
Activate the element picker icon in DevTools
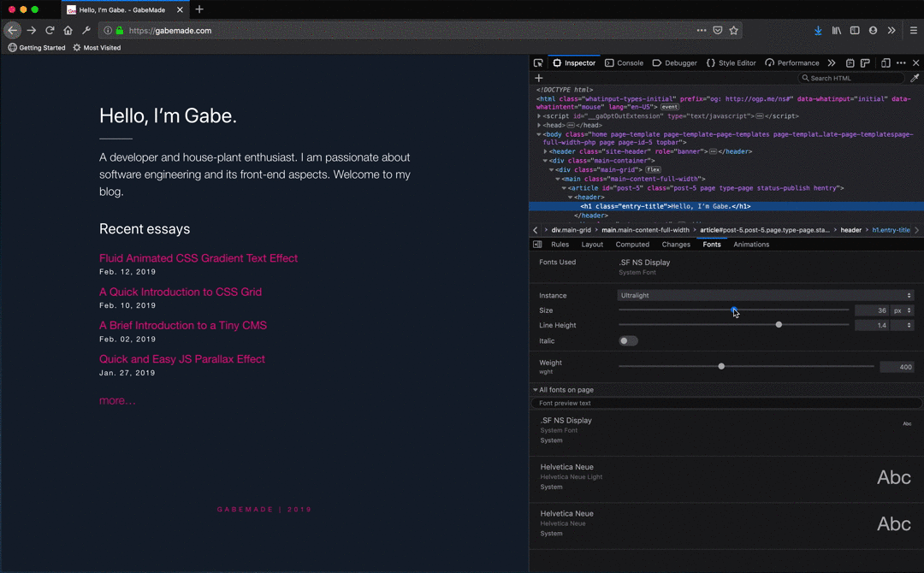(x=538, y=63)
